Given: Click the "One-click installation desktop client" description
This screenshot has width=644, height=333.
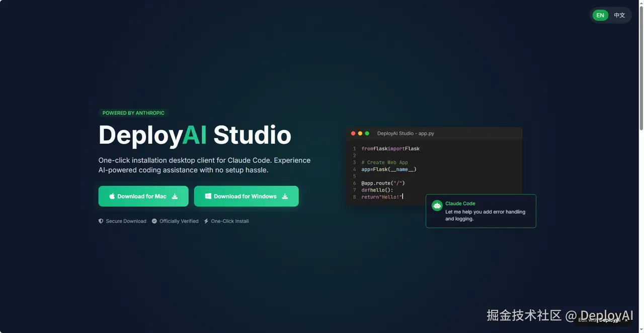Looking at the screenshot, I should point(204,165).
